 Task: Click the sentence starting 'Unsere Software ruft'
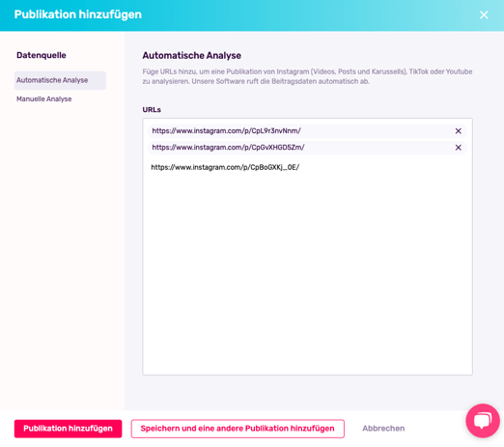[280, 81]
